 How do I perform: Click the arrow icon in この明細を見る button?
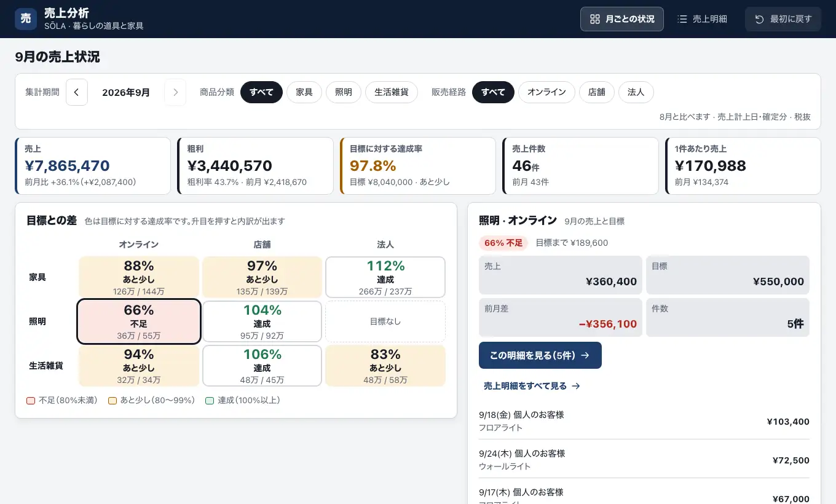(585, 355)
